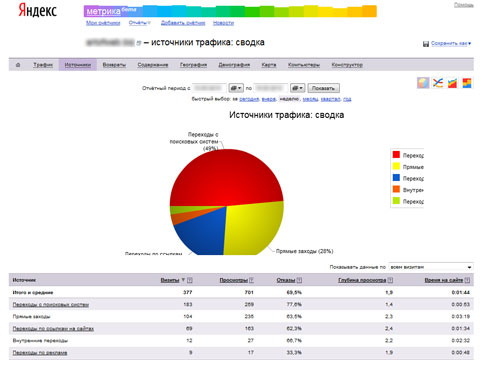Click the report start date input field
Image resolution: width=483 pixels, height=370 pixels.
tap(209, 88)
